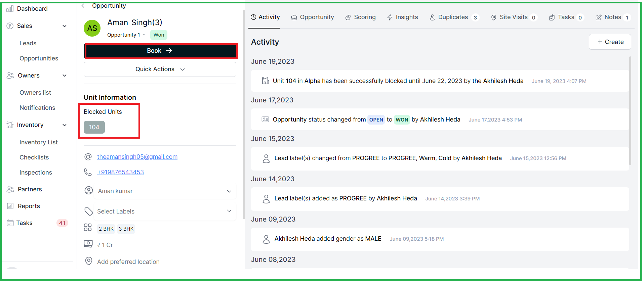Click the Create activity button
644x283 pixels.
point(610,42)
